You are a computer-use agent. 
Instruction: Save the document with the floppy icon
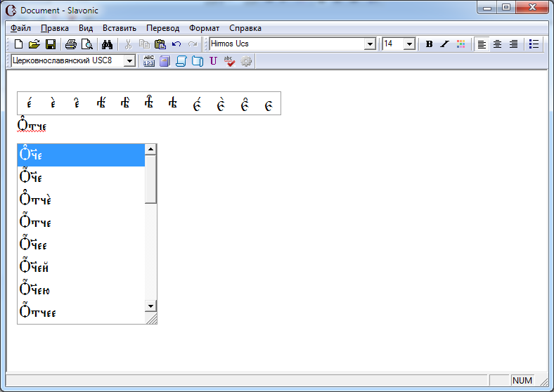point(50,44)
